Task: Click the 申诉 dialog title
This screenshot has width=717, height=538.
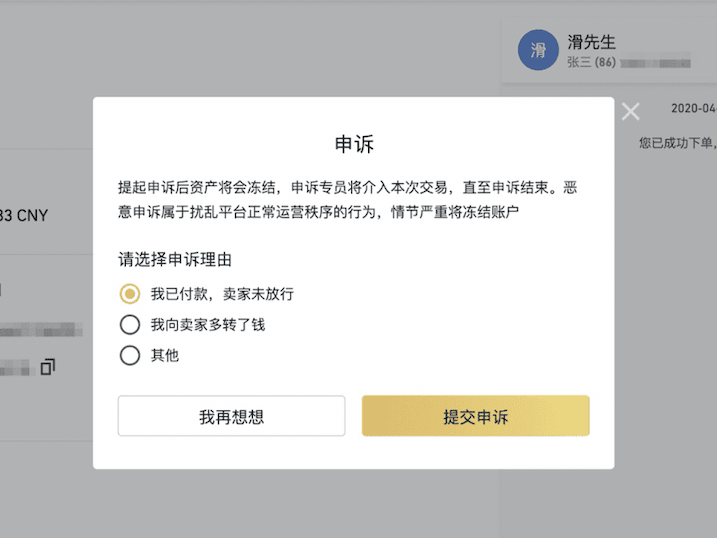Action: pyautogui.click(x=354, y=144)
